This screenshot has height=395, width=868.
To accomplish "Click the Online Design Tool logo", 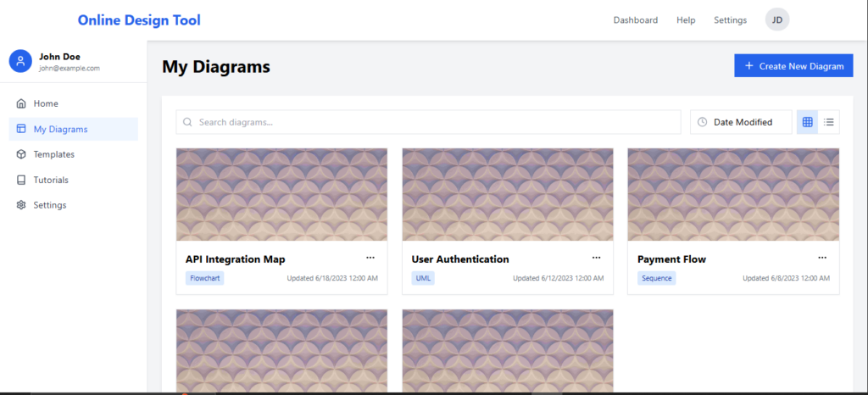I will point(139,20).
